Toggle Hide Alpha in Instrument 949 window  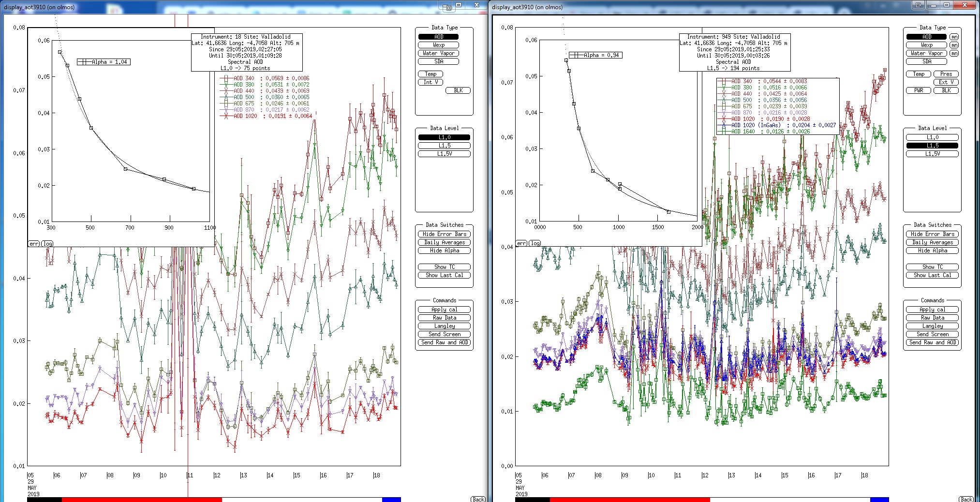coord(933,251)
